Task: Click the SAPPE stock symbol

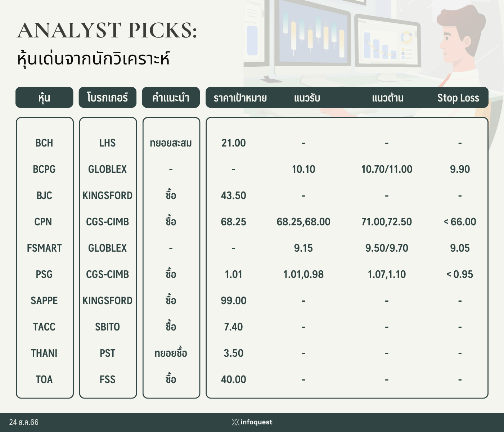Action: pyautogui.click(x=44, y=301)
